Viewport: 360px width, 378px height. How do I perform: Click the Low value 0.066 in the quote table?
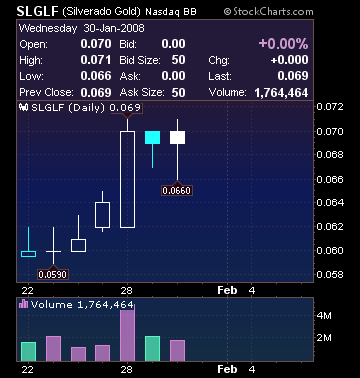(x=96, y=76)
